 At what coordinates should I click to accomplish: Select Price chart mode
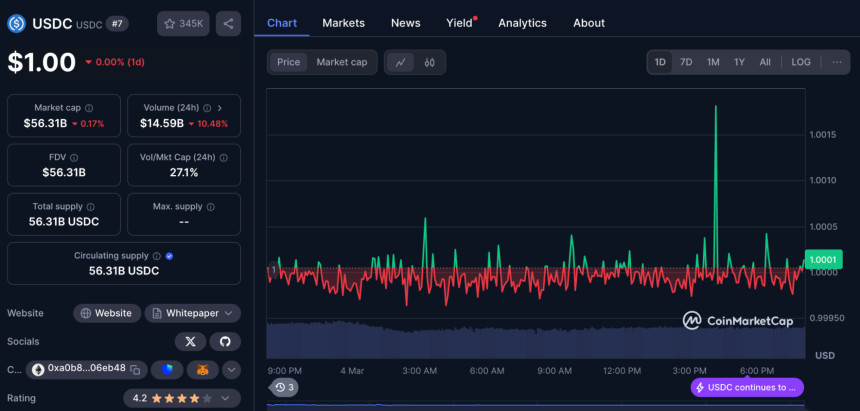[288, 62]
